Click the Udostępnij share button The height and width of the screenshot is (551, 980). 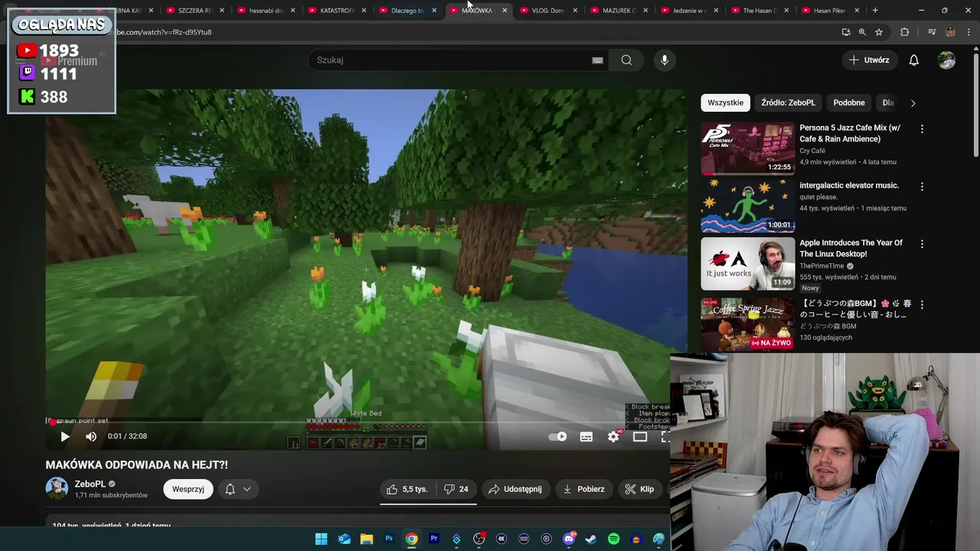point(515,489)
